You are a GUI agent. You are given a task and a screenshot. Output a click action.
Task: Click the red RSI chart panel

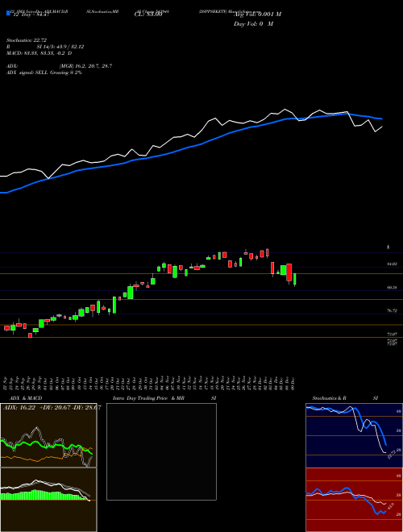coord(354,500)
